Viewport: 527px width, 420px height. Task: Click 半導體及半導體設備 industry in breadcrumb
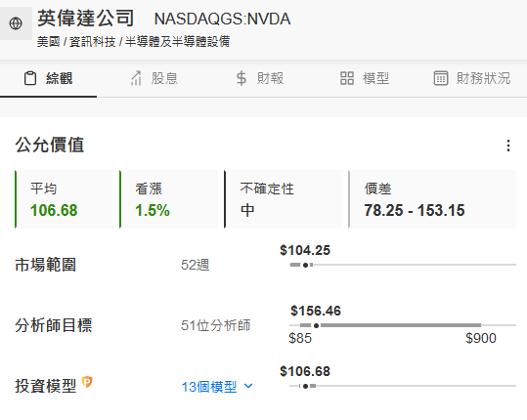point(178,42)
